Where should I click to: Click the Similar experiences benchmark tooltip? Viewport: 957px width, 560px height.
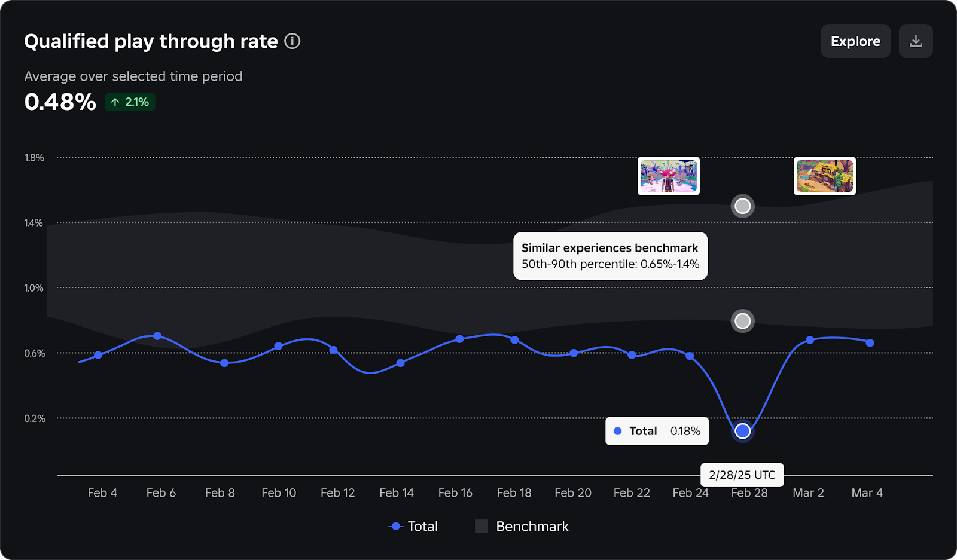click(610, 256)
